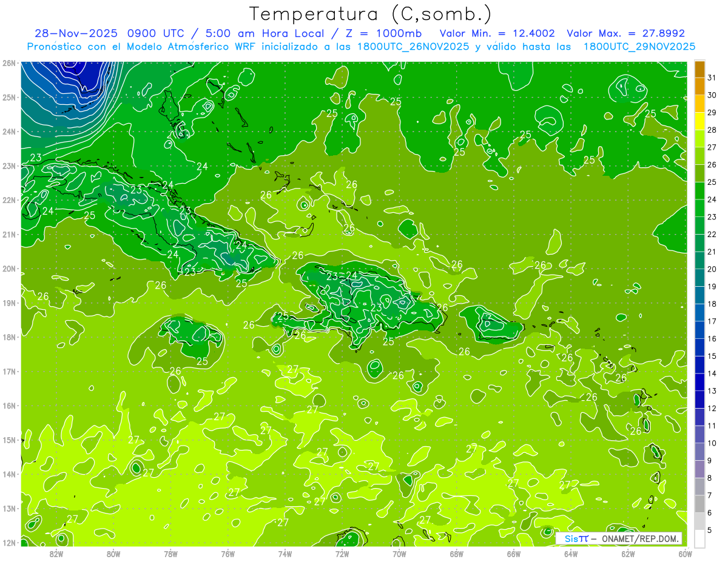Click the "26N" latitude axis label
The width and height of the screenshot is (728, 562).
tap(9, 63)
